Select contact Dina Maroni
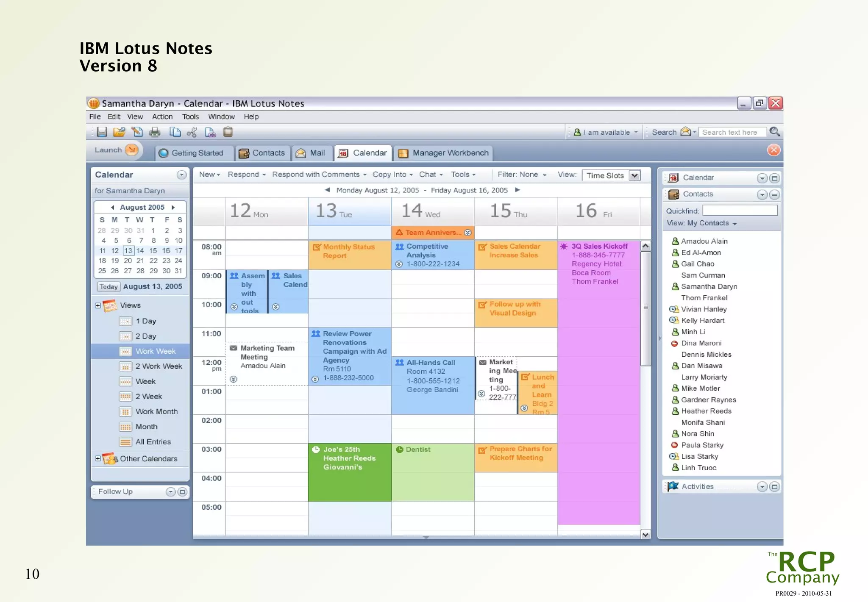 click(x=701, y=343)
